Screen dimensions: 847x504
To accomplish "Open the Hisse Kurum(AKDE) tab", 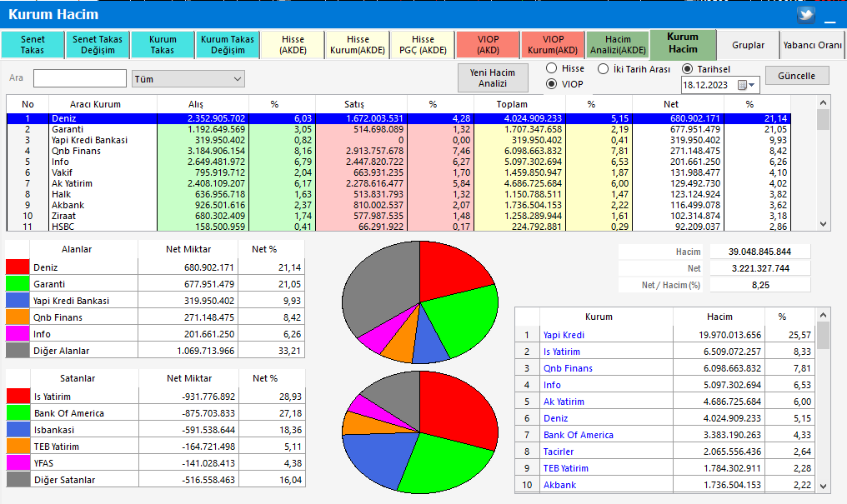I will pos(358,45).
